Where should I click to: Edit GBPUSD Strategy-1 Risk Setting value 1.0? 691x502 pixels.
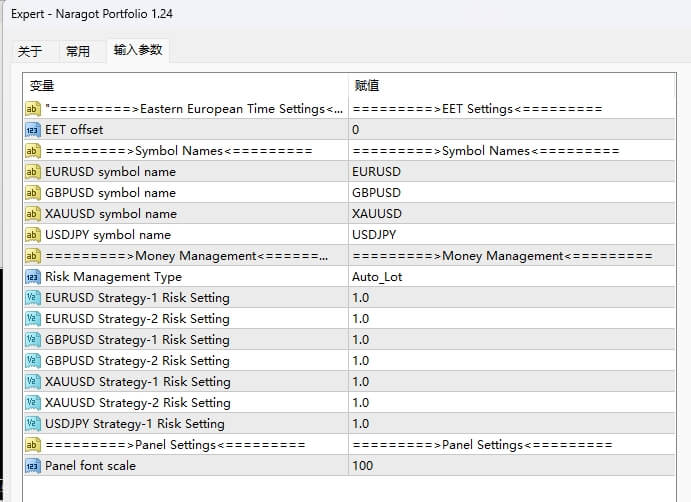point(512,340)
